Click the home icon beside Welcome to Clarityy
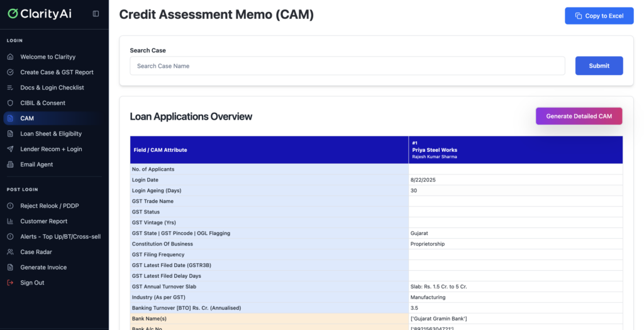Image resolution: width=644 pixels, height=330 pixels. click(10, 57)
